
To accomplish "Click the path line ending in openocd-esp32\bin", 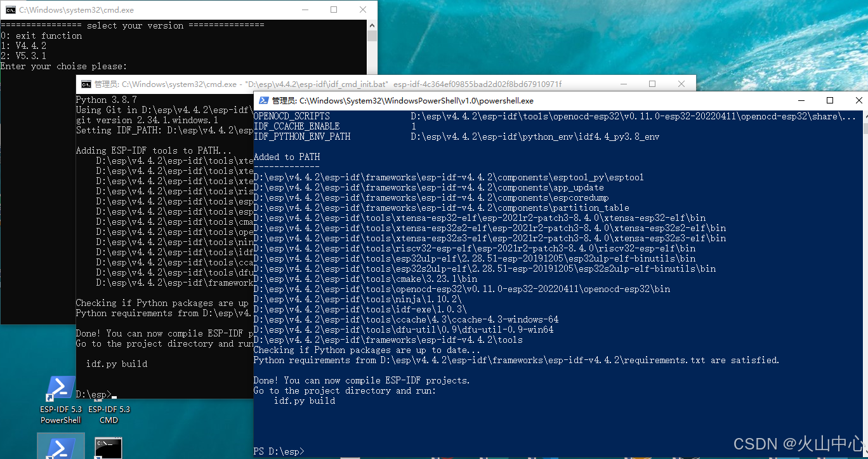I will point(461,289).
